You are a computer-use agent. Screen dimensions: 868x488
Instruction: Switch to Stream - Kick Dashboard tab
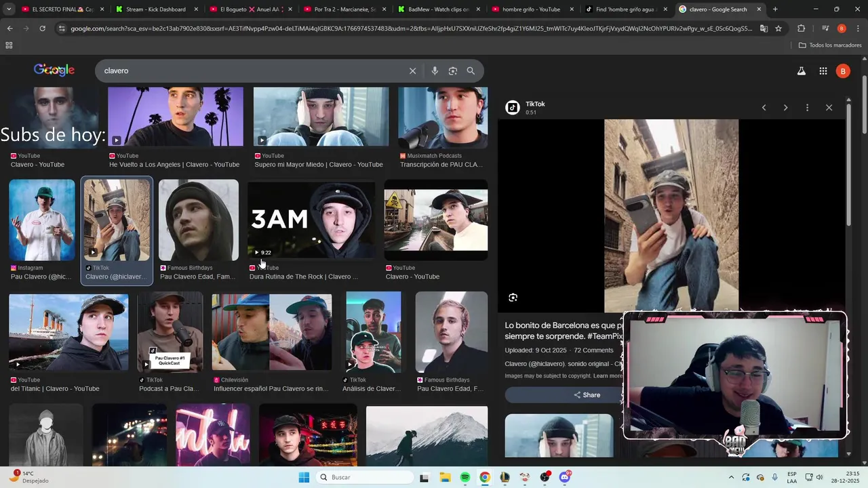pos(156,9)
